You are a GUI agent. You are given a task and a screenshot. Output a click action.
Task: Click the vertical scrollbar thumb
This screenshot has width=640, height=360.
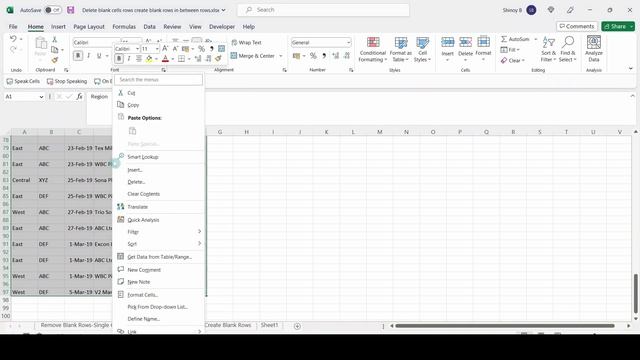(x=636, y=293)
